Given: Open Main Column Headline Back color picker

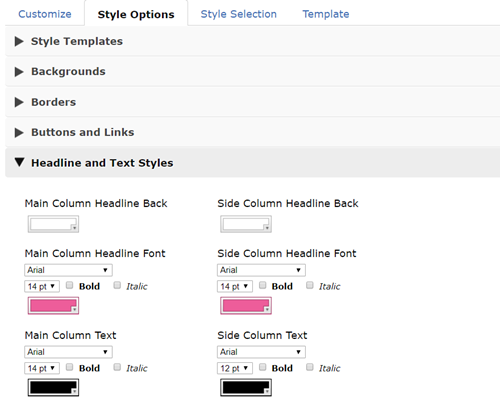Looking at the screenshot, I should pos(53,224).
